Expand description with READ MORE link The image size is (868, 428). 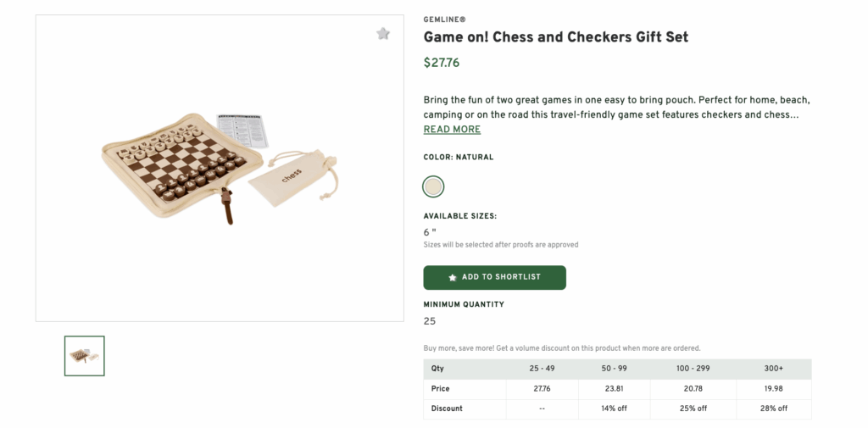click(452, 130)
